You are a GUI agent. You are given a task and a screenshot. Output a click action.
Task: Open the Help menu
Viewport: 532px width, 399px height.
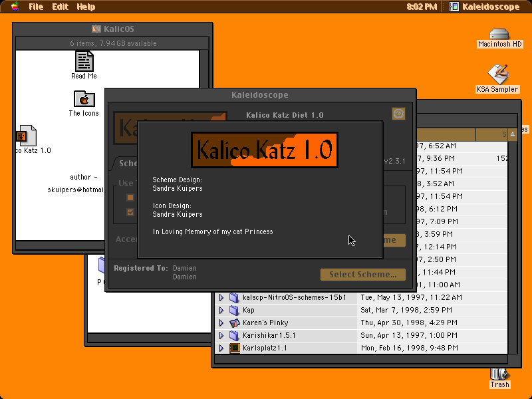pyautogui.click(x=86, y=7)
